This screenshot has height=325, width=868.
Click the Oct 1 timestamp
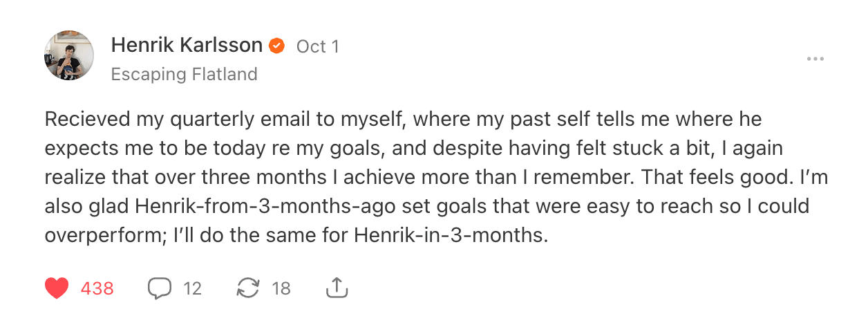[317, 46]
